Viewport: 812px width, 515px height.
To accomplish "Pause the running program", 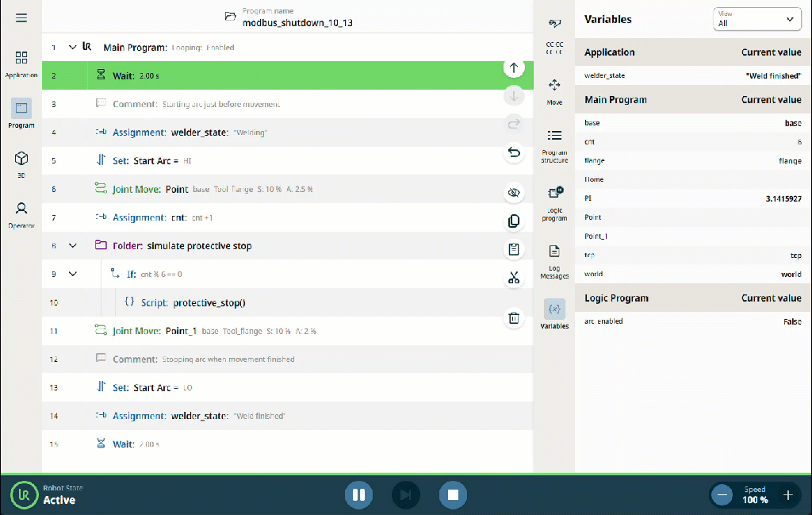I will pos(359,495).
